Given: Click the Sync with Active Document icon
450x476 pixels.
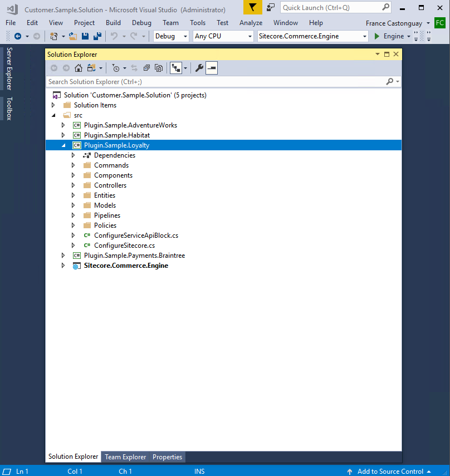Looking at the screenshot, I should tap(134, 68).
